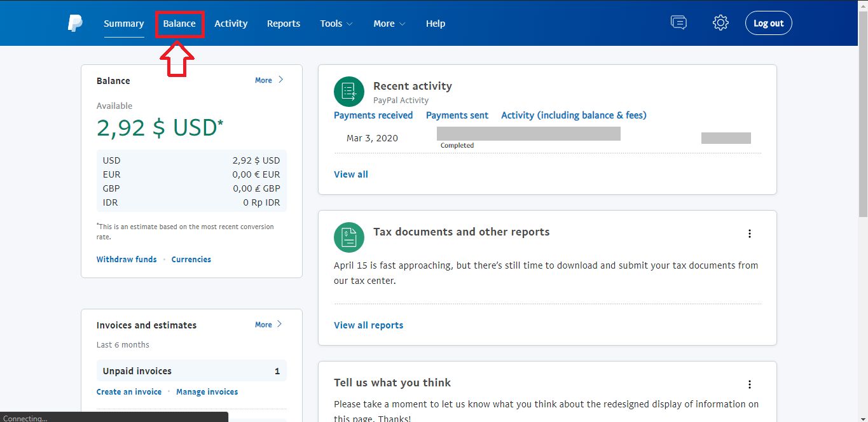Click the Tell us what you think heading
This screenshot has height=422, width=868.
point(392,383)
